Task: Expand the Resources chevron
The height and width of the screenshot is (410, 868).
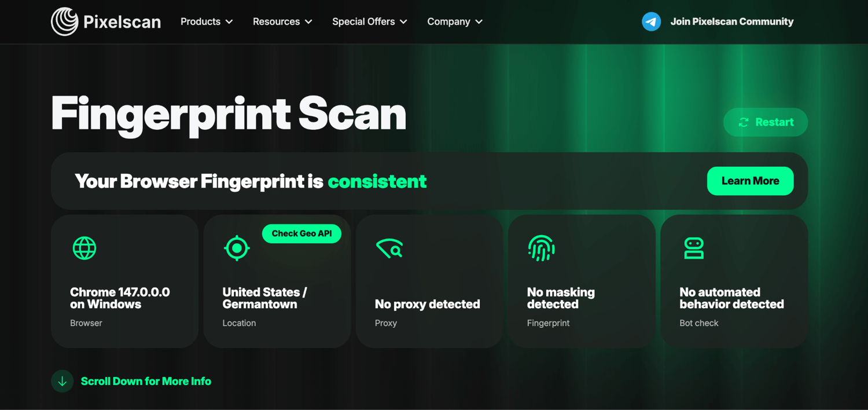Action: click(x=308, y=21)
